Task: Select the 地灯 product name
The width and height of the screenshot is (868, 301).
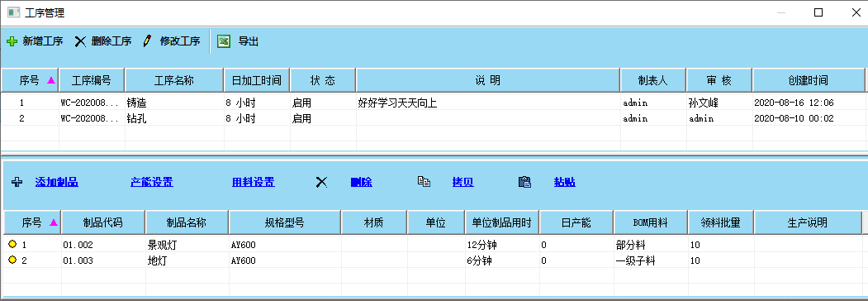Action: point(158,260)
